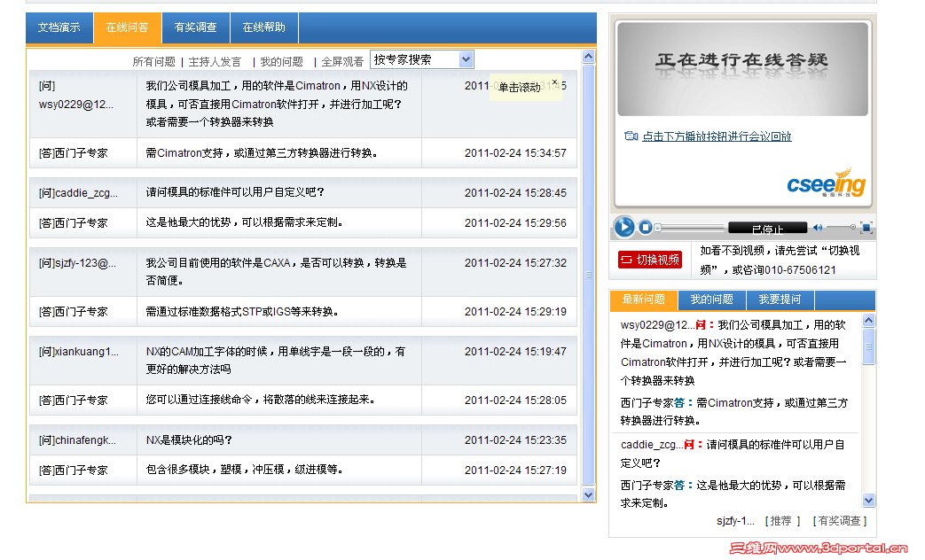Adjust the volume slider knob
The image size is (925, 560).
coord(852,227)
